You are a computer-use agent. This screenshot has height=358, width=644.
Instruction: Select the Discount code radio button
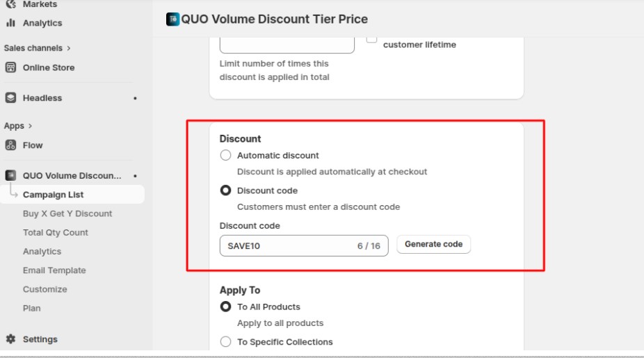coord(225,190)
